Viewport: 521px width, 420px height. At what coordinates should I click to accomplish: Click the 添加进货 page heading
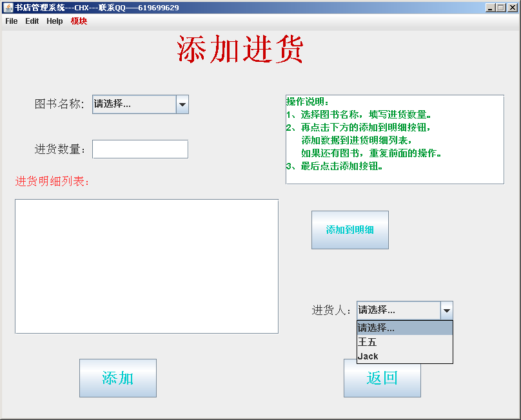[x=240, y=49]
